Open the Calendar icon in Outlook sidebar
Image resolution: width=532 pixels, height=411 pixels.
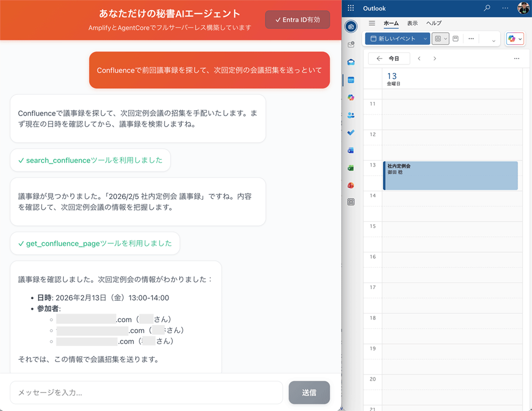coord(351,79)
